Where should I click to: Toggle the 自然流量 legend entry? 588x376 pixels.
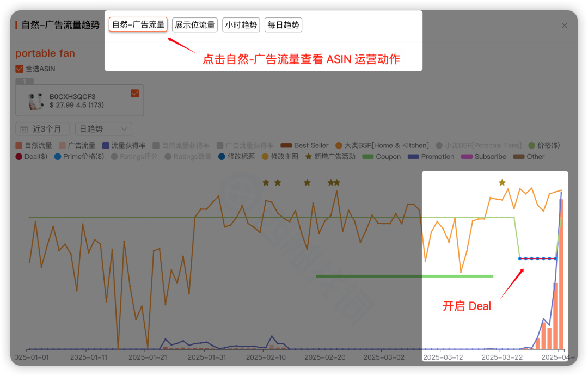(18, 145)
